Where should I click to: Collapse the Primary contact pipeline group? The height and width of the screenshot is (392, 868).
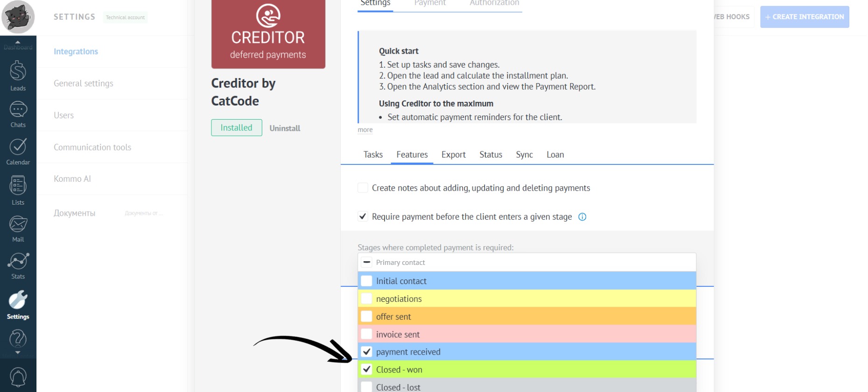367,263
